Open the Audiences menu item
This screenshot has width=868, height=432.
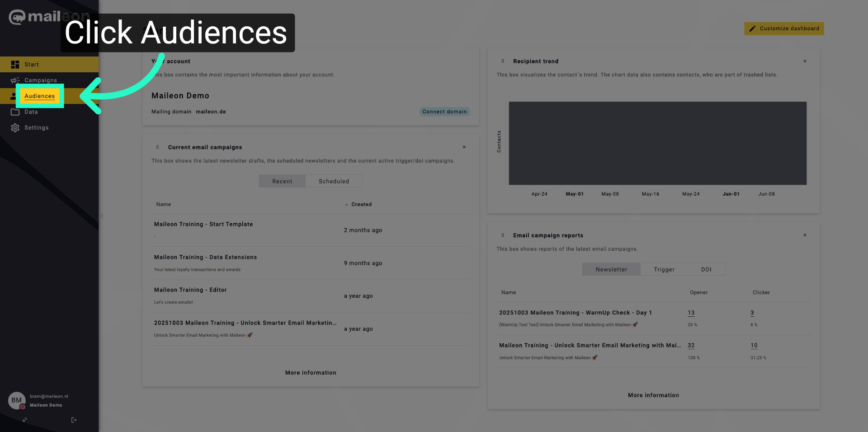(40, 96)
